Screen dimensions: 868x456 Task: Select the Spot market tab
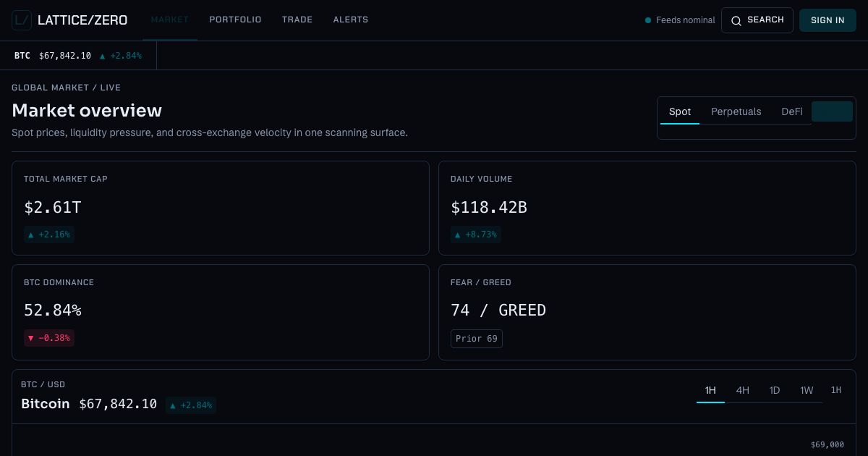tap(680, 111)
